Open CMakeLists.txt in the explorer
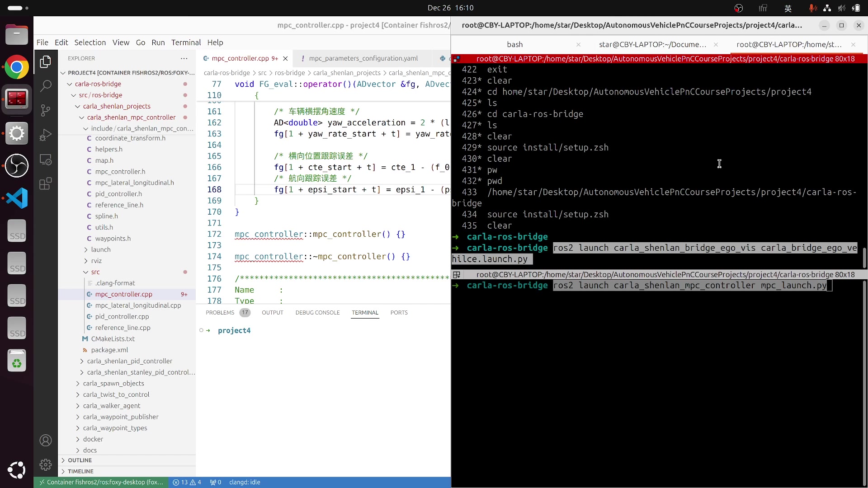Screen dimensions: 868x488 pos(113,339)
